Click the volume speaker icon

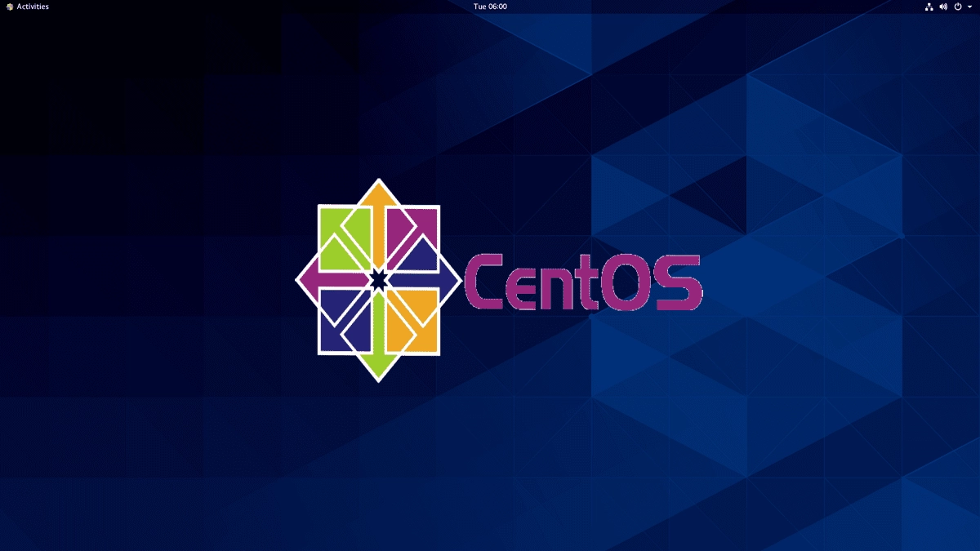943,7
